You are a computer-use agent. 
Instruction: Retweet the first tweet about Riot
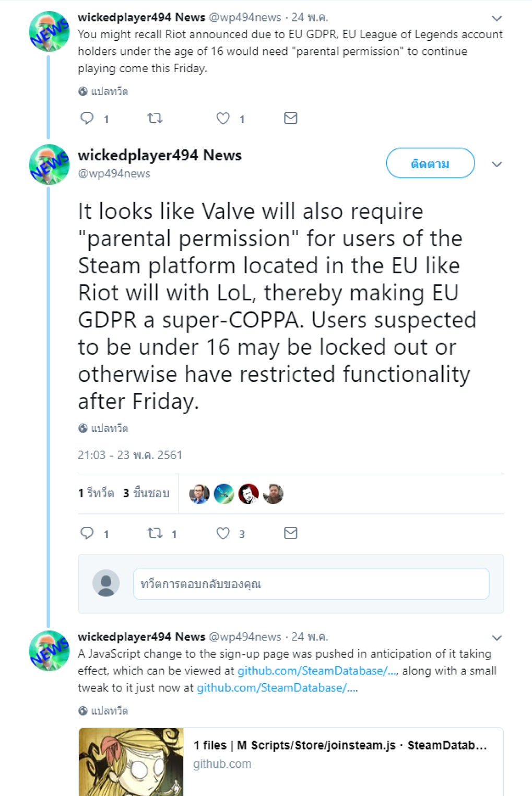coord(155,119)
